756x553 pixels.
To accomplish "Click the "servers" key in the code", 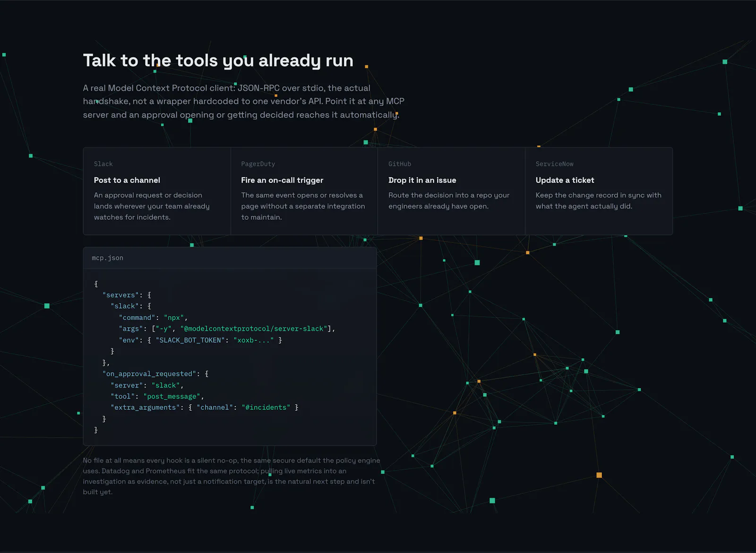I will pos(120,295).
